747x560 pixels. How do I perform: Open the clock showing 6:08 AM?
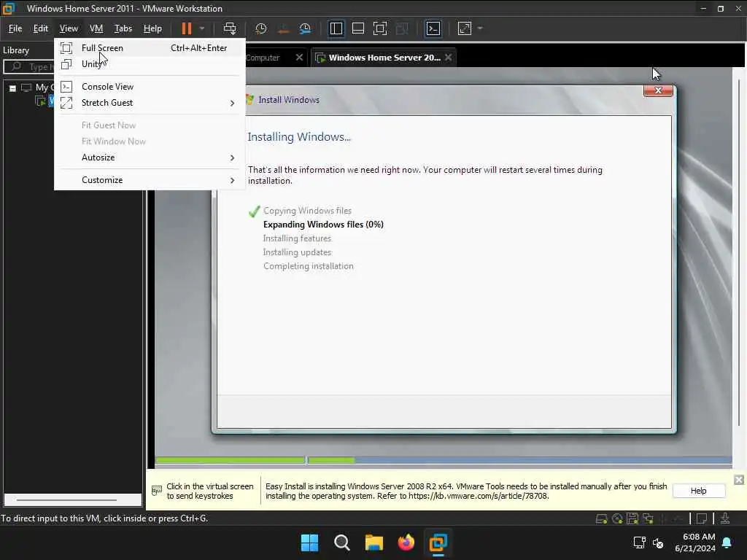click(x=695, y=542)
